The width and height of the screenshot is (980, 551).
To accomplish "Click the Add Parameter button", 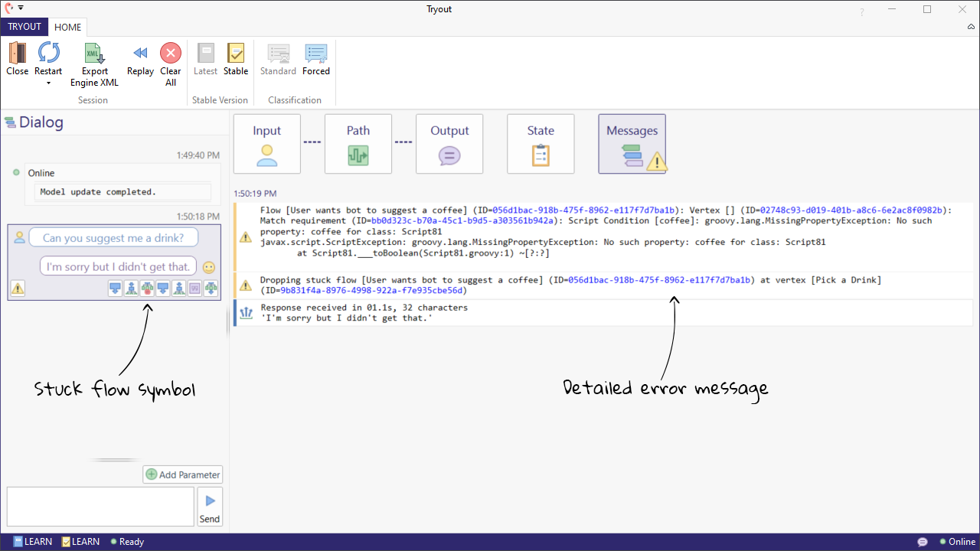I will click(x=182, y=474).
